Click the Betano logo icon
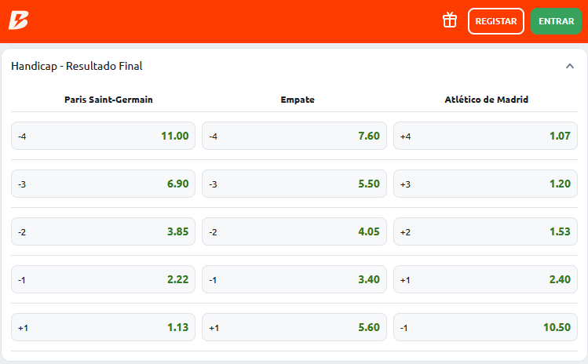 (19, 20)
